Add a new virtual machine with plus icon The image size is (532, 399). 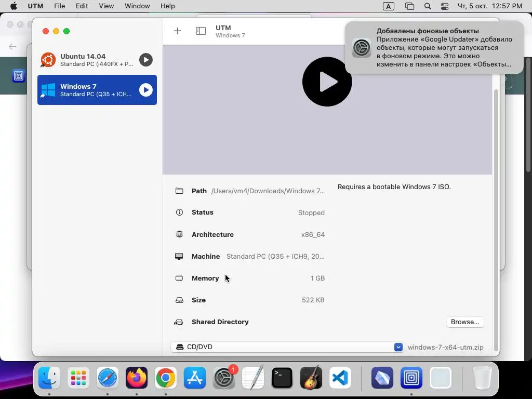(x=178, y=31)
